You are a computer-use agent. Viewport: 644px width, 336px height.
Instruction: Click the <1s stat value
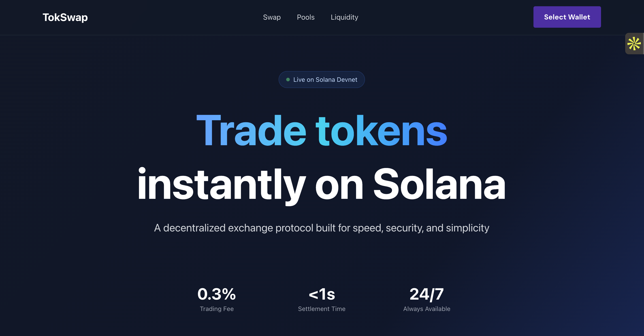(x=322, y=294)
